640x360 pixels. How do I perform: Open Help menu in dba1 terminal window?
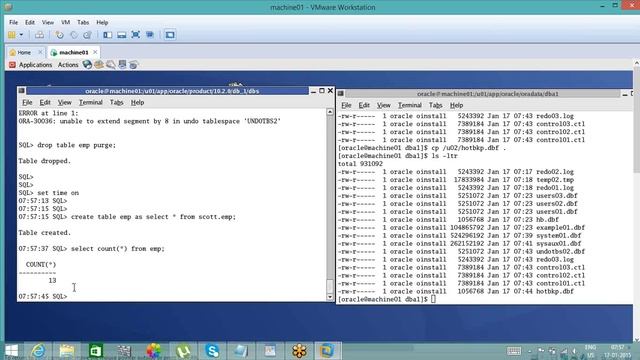coord(456,105)
